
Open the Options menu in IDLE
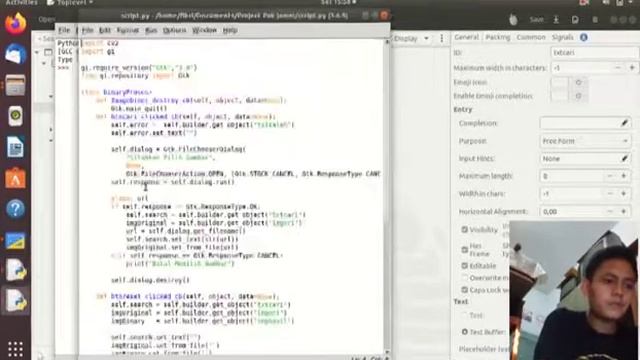(175, 30)
